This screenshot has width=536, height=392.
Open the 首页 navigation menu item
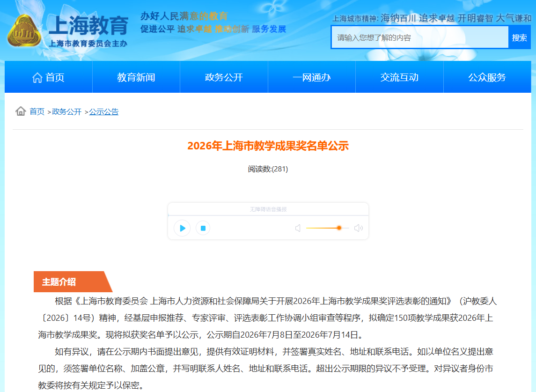[49, 77]
